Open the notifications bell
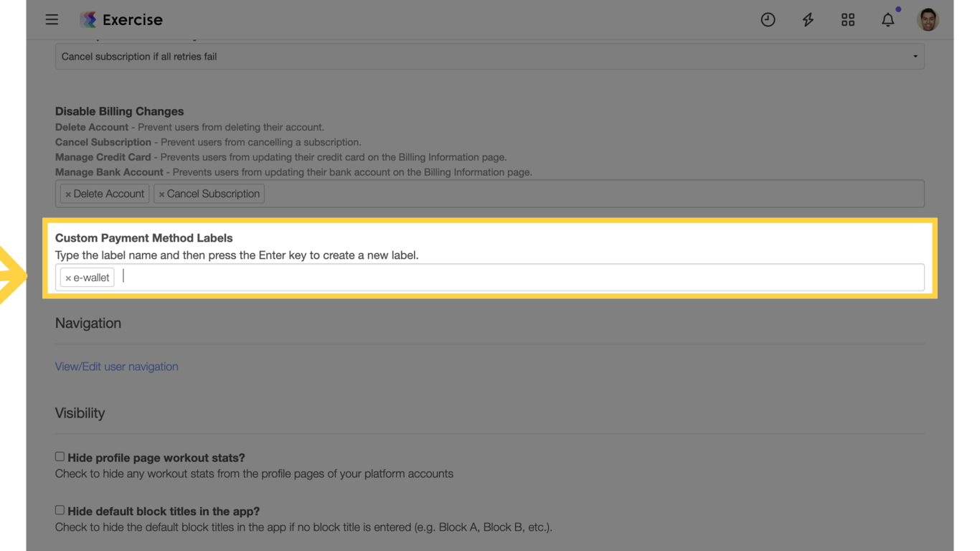Viewport: 980px width, 551px height. 888,20
